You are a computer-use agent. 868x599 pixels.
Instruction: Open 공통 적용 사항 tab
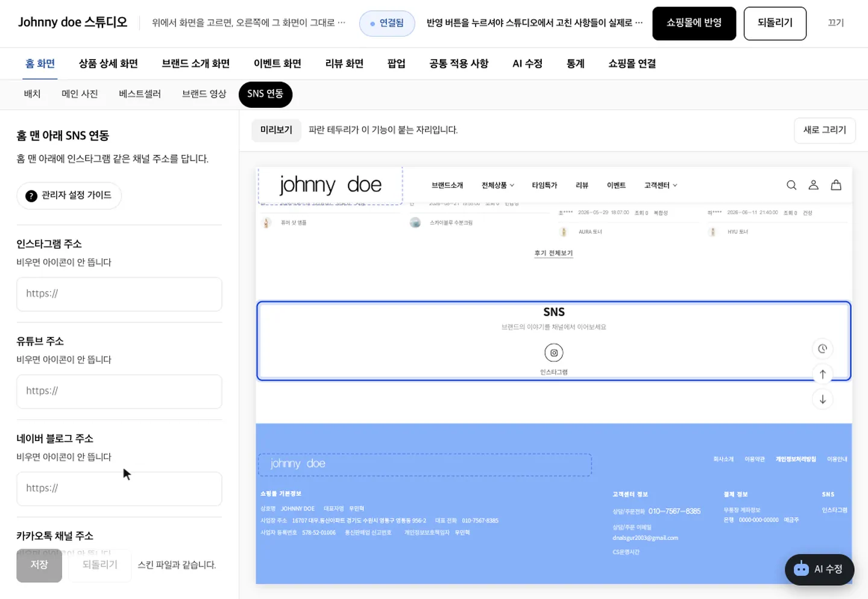tap(459, 63)
